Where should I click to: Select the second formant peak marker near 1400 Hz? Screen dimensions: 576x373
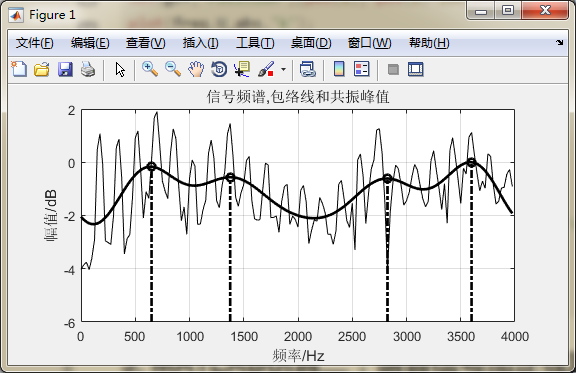coord(230,177)
